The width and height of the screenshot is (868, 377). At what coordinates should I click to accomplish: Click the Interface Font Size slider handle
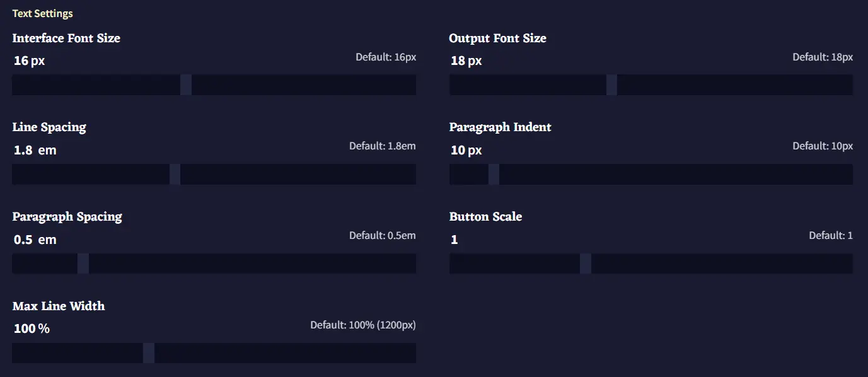pyautogui.click(x=186, y=85)
